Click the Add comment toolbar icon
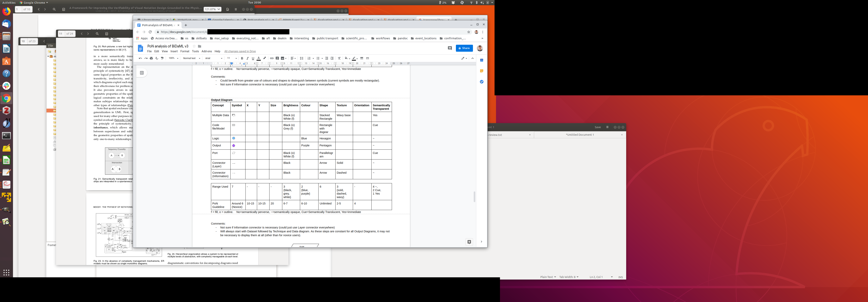Screen dimensions: 868x302 [x=277, y=58]
